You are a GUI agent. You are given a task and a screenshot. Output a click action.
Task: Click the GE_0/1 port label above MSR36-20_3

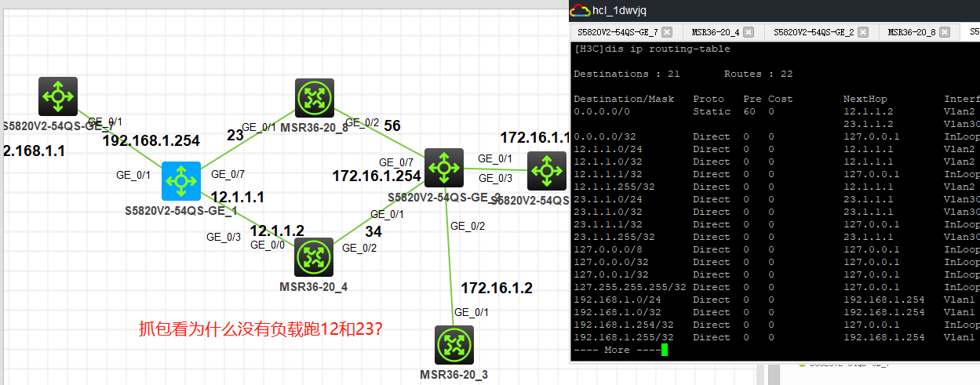(471, 313)
